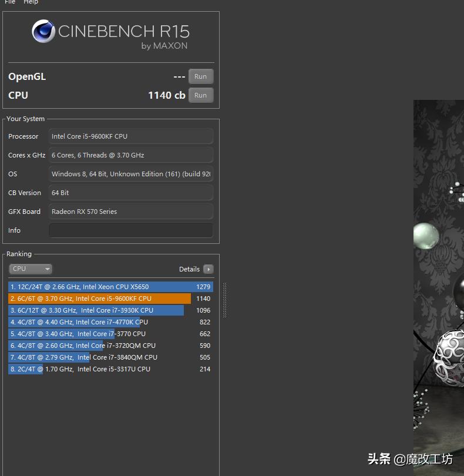
Task: Click the panel splitter drag handle
Action: click(x=224, y=300)
